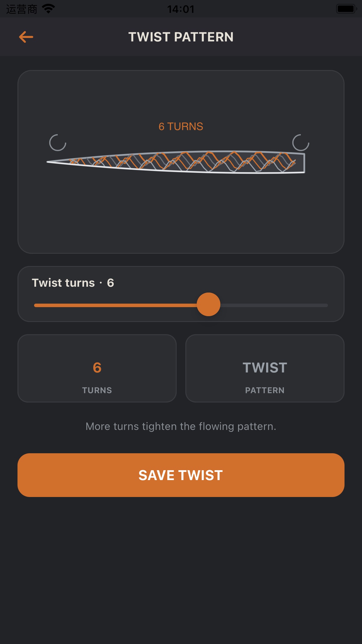Image resolution: width=362 pixels, height=644 pixels.
Task: Click the filled orange slider track
Action: pos(115,305)
